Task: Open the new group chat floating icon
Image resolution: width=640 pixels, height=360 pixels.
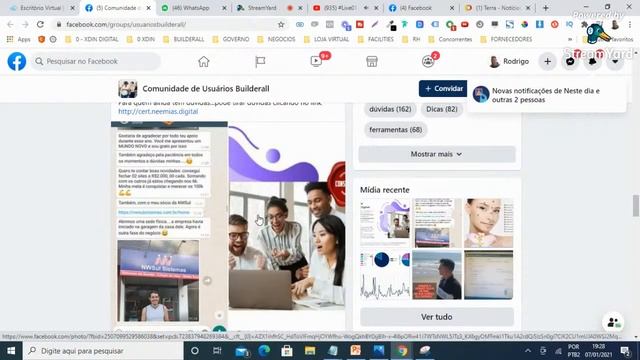Action: (613, 322)
